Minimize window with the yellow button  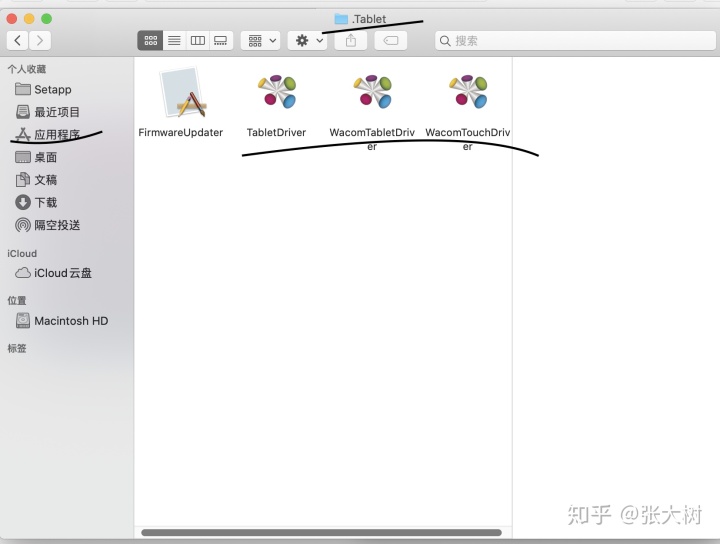point(29,19)
